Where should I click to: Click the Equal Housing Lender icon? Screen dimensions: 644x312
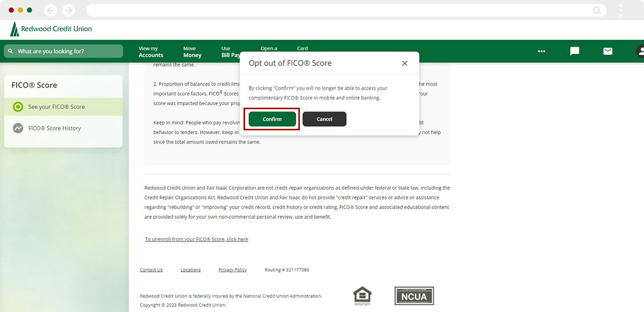coord(362,296)
